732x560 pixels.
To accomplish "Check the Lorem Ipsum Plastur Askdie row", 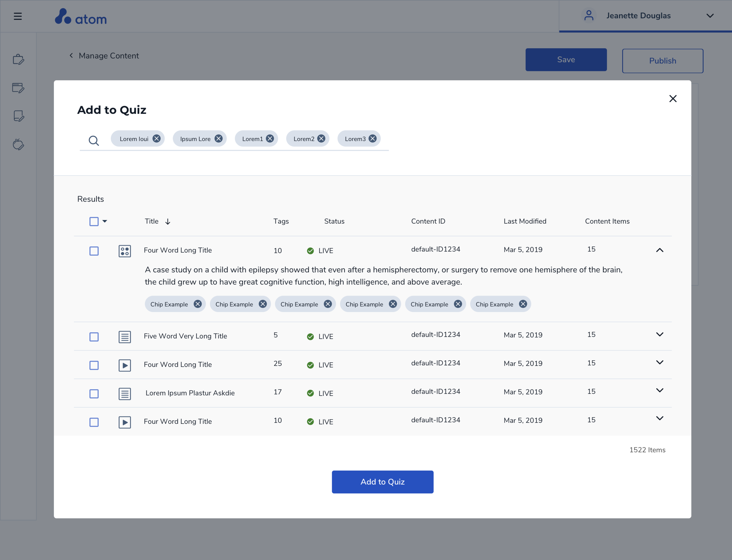I will coord(94,394).
